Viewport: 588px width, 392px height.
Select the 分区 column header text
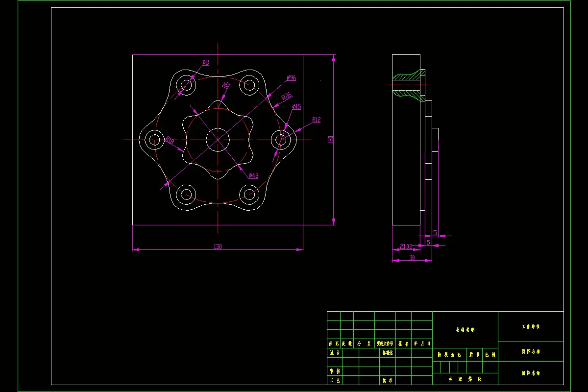coord(364,344)
